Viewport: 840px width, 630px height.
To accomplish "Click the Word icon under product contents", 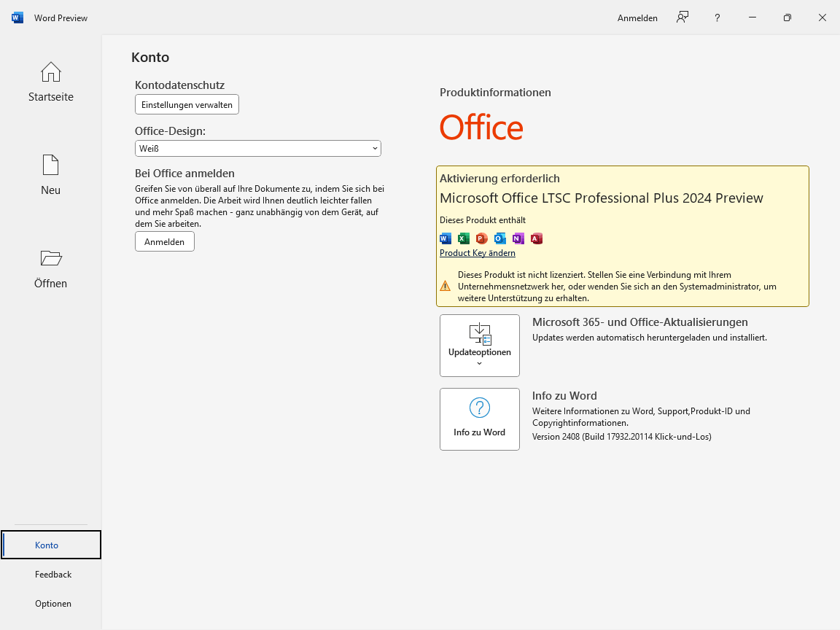I will [x=446, y=238].
